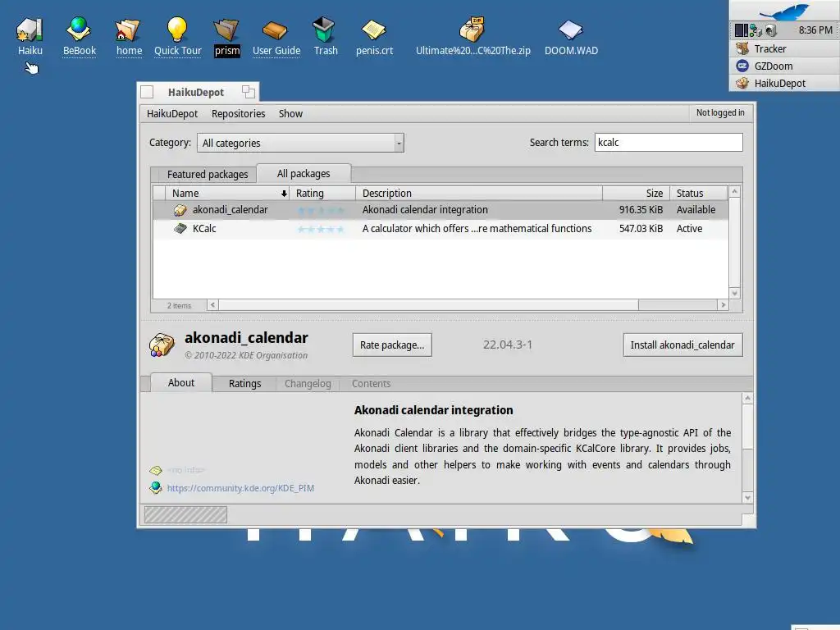This screenshot has width=840, height=630.
Task: Select the akonadi_calendar row name
Action: point(231,210)
